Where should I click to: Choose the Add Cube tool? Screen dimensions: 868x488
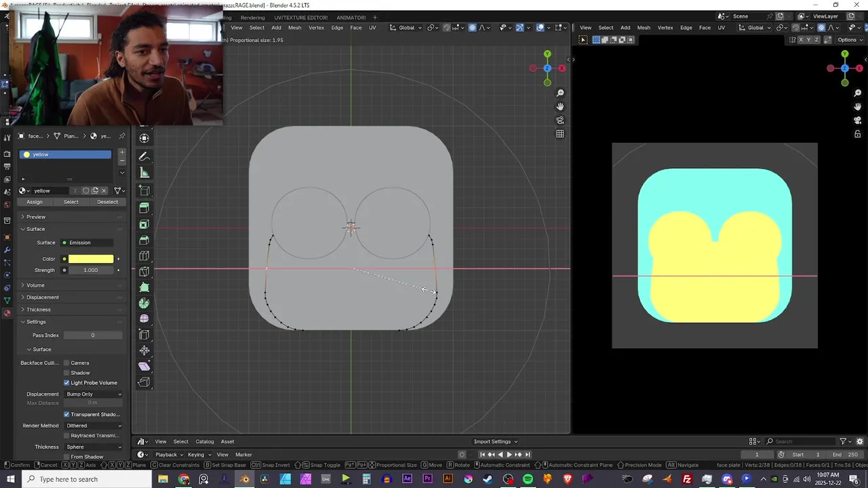click(144, 190)
